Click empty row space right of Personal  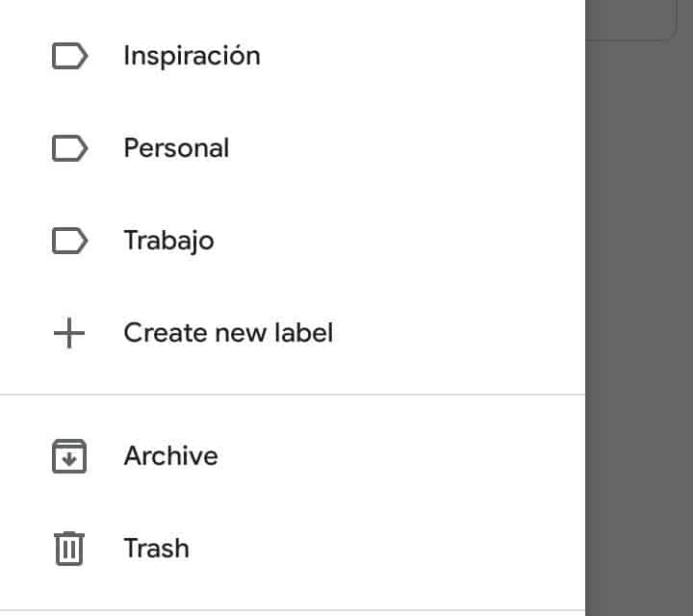coord(433,148)
